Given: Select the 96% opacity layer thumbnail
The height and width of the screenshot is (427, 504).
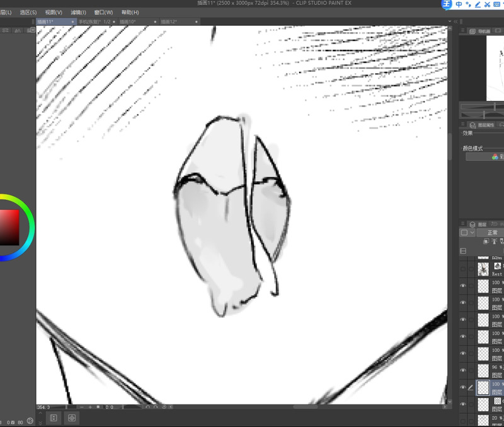Looking at the screenshot, I should click(x=483, y=371).
